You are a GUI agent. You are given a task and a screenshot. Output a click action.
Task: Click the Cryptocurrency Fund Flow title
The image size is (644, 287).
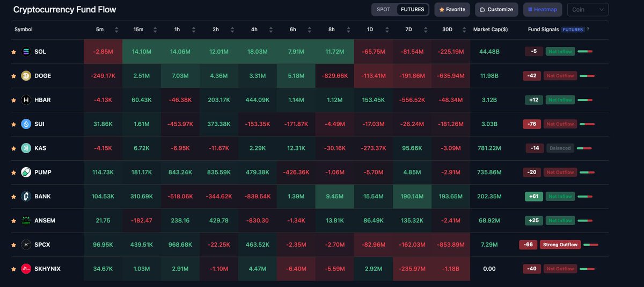(x=64, y=10)
